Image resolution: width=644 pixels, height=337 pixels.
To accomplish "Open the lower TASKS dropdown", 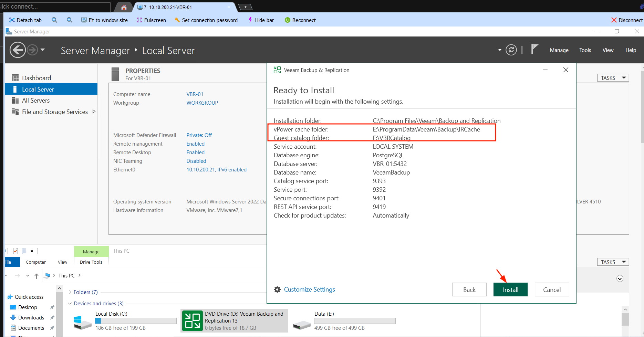I will (x=613, y=262).
